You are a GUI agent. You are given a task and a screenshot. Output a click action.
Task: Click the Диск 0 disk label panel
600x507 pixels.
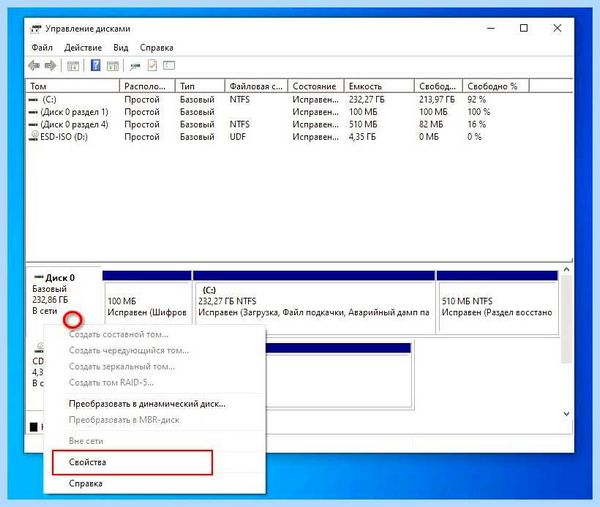click(x=63, y=295)
